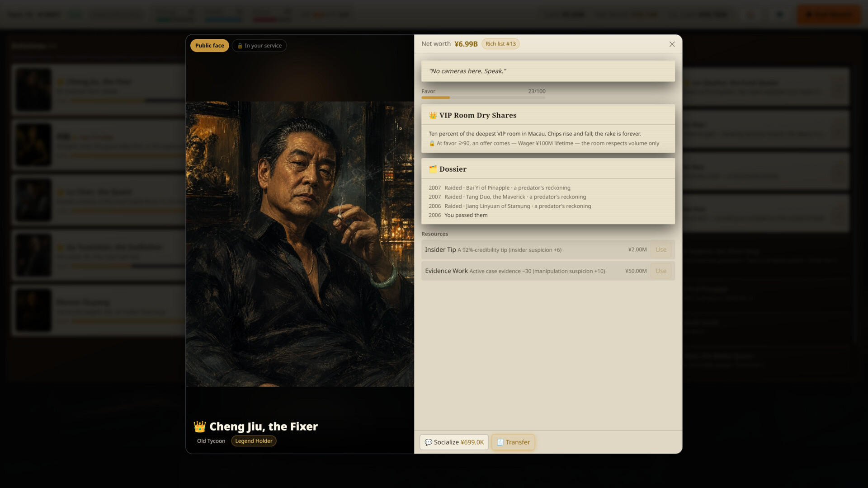Screen dimensions: 868x488
Task: Click the lock icon before At favor ≥90
Action: (432, 143)
